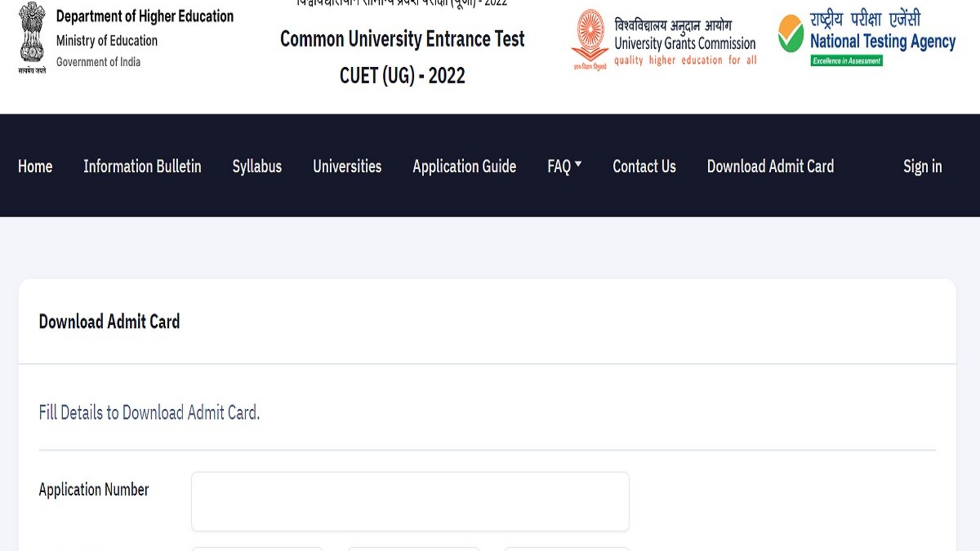Image resolution: width=980 pixels, height=551 pixels.
Task: Open the Home menu item
Action: click(x=35, y=166)
